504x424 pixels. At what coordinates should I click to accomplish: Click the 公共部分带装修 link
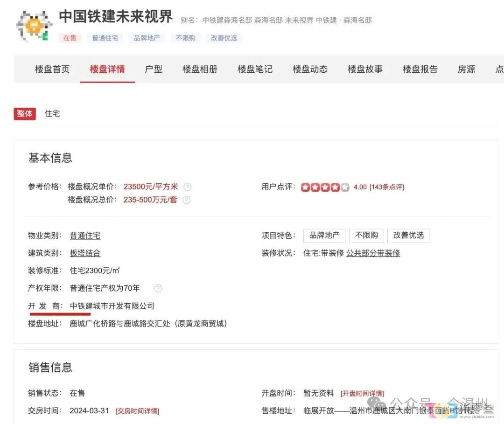click(x=373, y=253)
